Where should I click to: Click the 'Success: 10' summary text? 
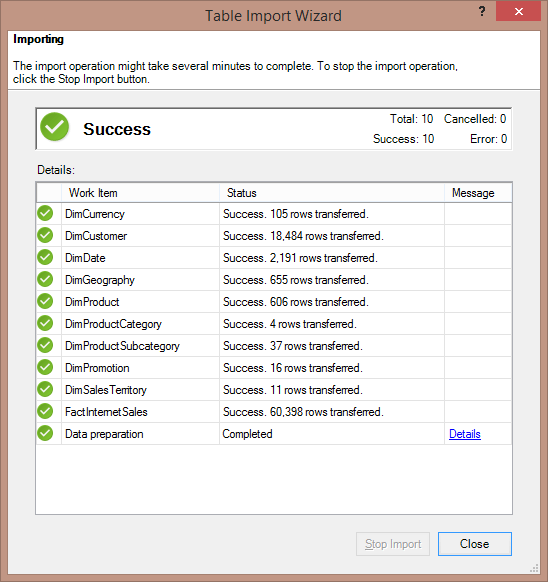click(404, 139)
